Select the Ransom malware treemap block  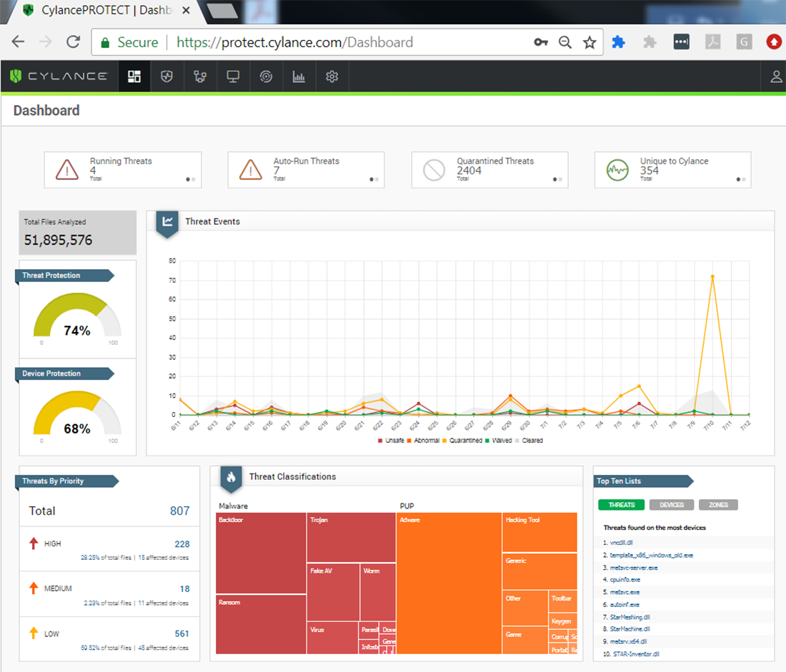261,624
